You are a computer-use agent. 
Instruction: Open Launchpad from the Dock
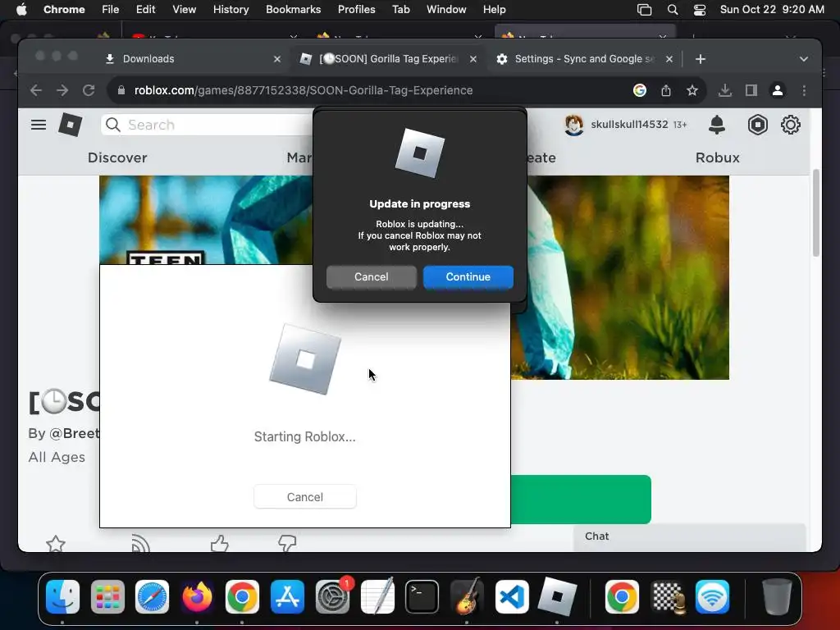coord(107,596)
